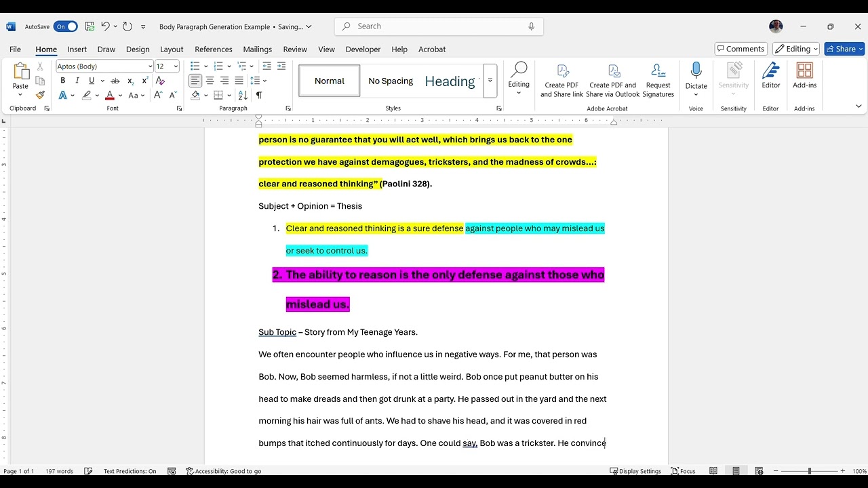Open the Editing mode dropdown
Image resolution: width=868 pixels, height=488 pixels.
(796, 49)
